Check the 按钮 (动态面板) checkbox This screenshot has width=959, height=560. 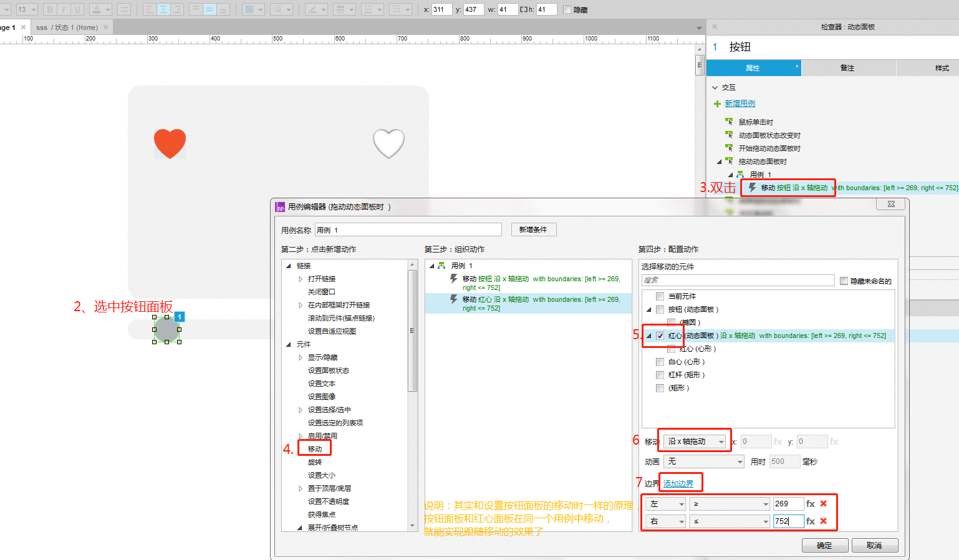(x=660, y=309)
